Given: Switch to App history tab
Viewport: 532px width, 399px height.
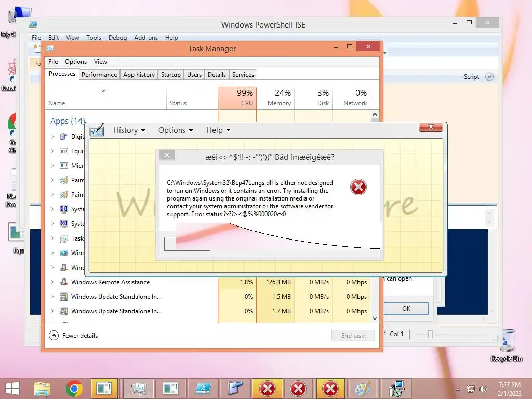Looking at the screenshot, I should tap(139, 75).
